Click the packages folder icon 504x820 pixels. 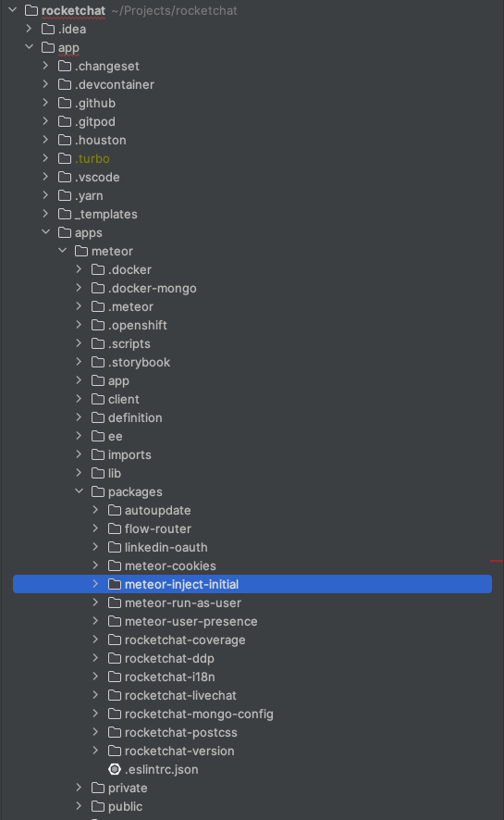click(98, 491)
